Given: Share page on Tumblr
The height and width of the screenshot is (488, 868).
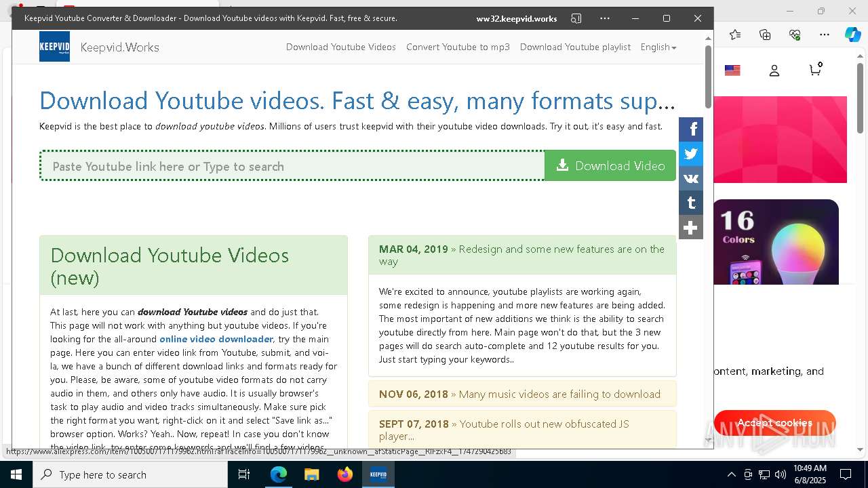Looking at the screenshot, I should [x=691, y=203].
